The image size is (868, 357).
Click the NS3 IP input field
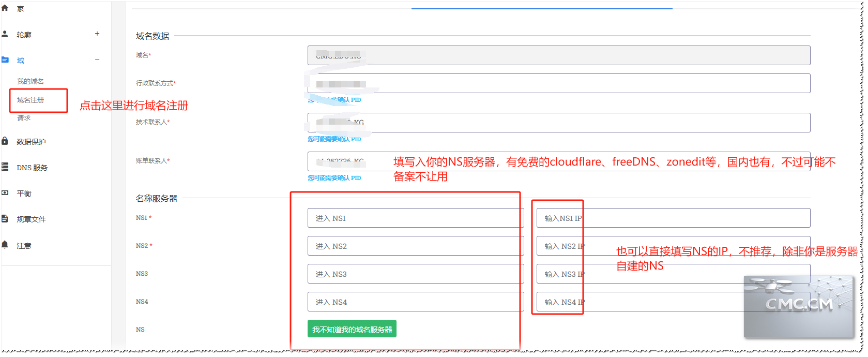click(x=673, y=274)
